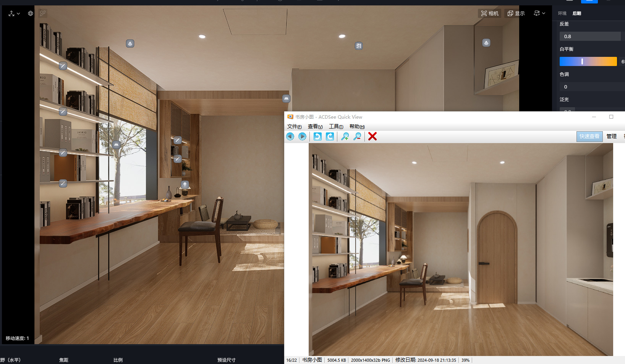
Task: Click the globe icon in viewport toolbar
Action: click(31, 13)
